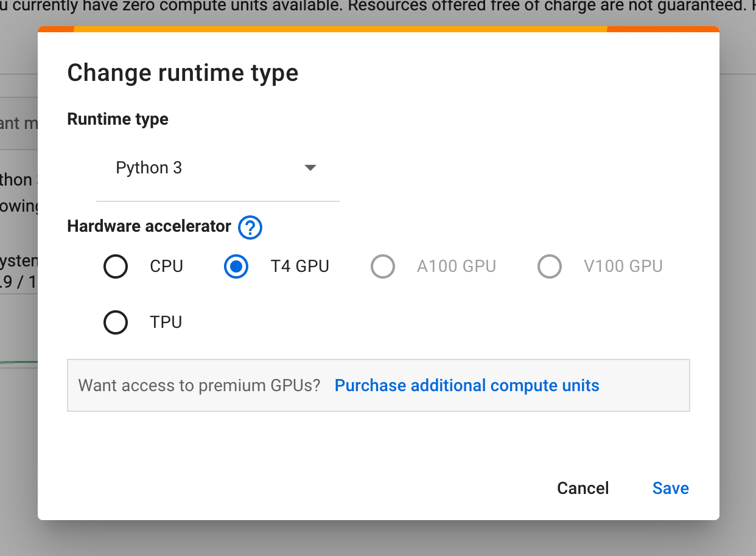This screenshot has width=756, height=556.
Task: Click the V100 GPU option label
Action: (x=623, y=266)
